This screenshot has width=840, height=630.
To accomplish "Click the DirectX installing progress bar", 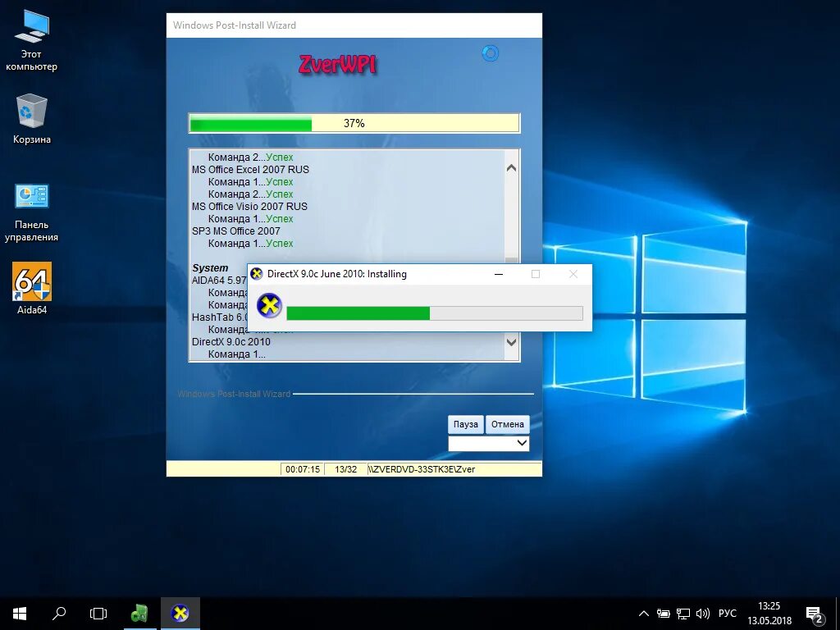I will [x=435, y=313].
